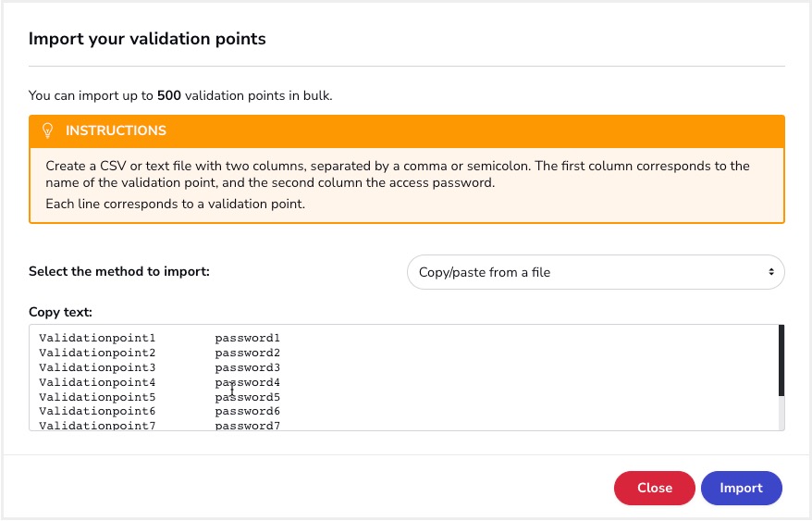Click the red Close button
Image resolution: width=812 pixels, height=521 pixels.
pos(655,488)
